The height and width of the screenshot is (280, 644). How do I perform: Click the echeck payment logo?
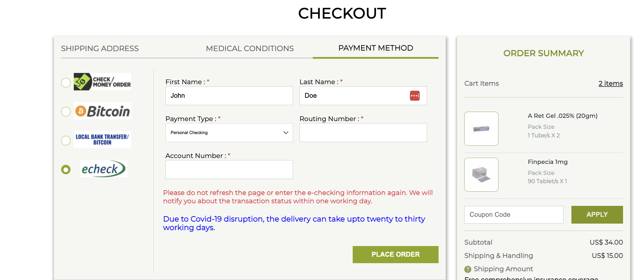pyautogui.click(x=103, y=169)
